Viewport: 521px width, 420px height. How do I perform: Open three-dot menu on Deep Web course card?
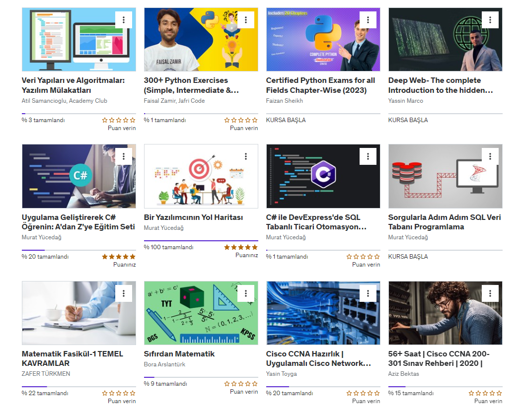coord(490,20)
